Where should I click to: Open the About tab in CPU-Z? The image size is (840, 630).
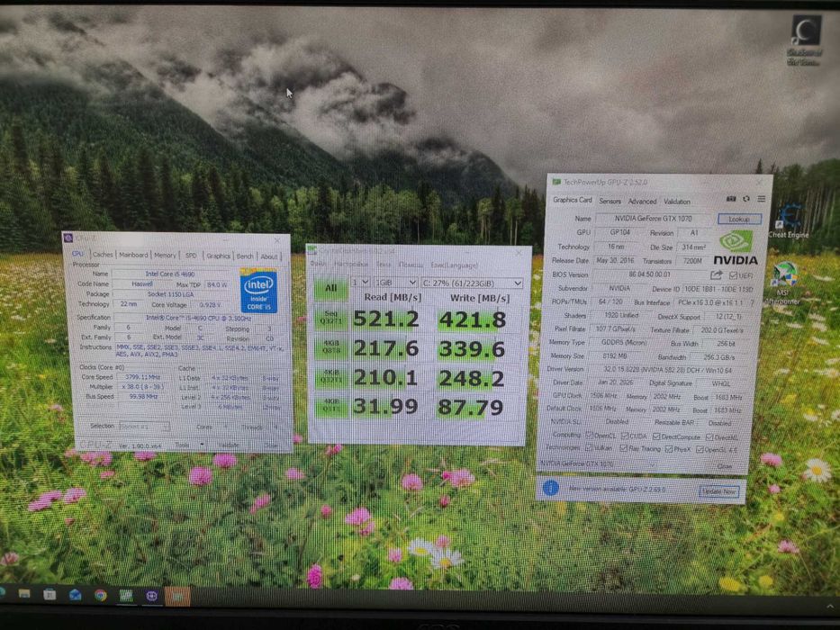(269, 256)
